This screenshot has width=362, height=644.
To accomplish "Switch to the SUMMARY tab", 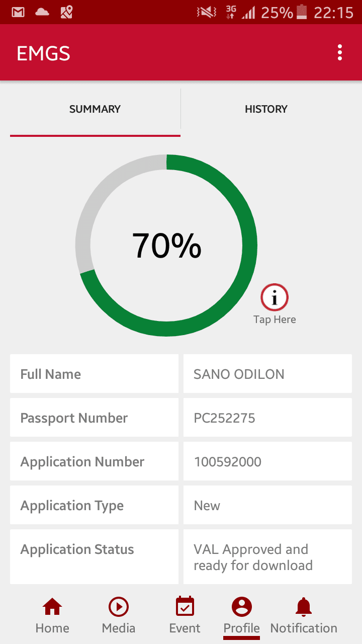I will click(95, 109).
